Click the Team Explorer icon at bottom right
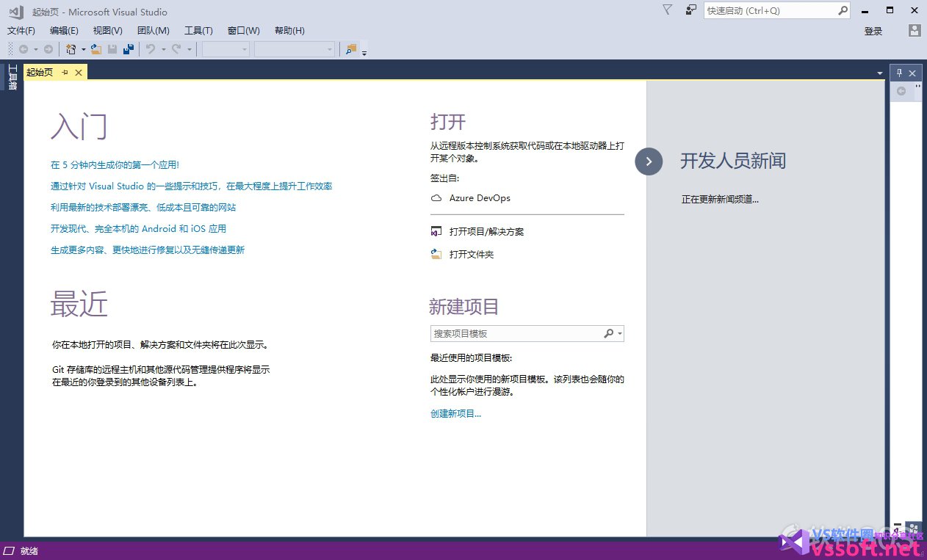The width and height of the screenshot is (927, 560). click(x=913, y=528)
